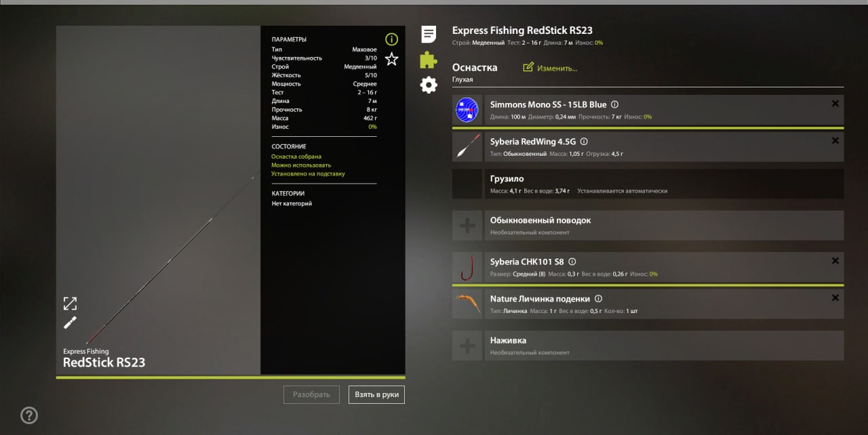Open info for Nature Личинка поденки bait

point(597,298)
